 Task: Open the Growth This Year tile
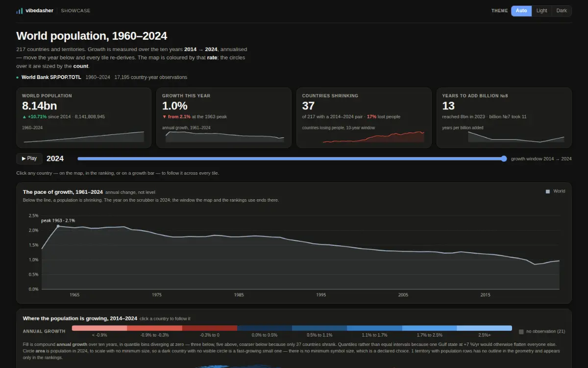[224, 118]
